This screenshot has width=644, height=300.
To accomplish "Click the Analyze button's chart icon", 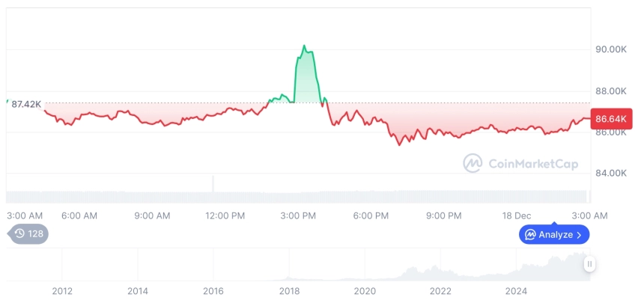I will click(530, 235).
